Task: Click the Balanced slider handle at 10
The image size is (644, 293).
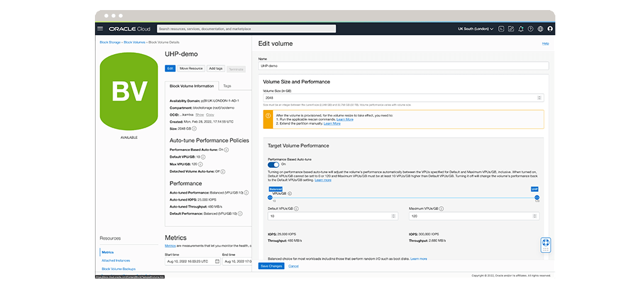Action: click(270, 197)
